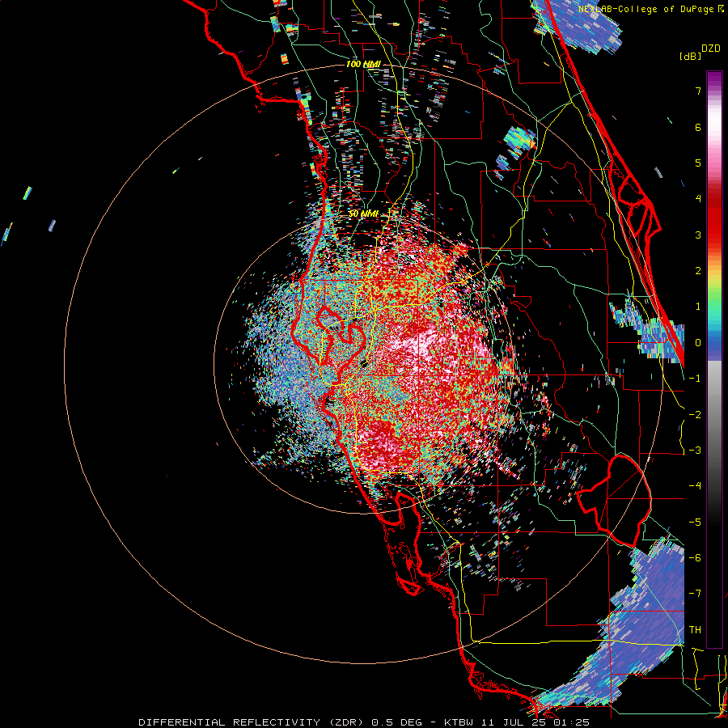Click the '[dB]' units label
The image size is (728, 728).
[690, 56]
